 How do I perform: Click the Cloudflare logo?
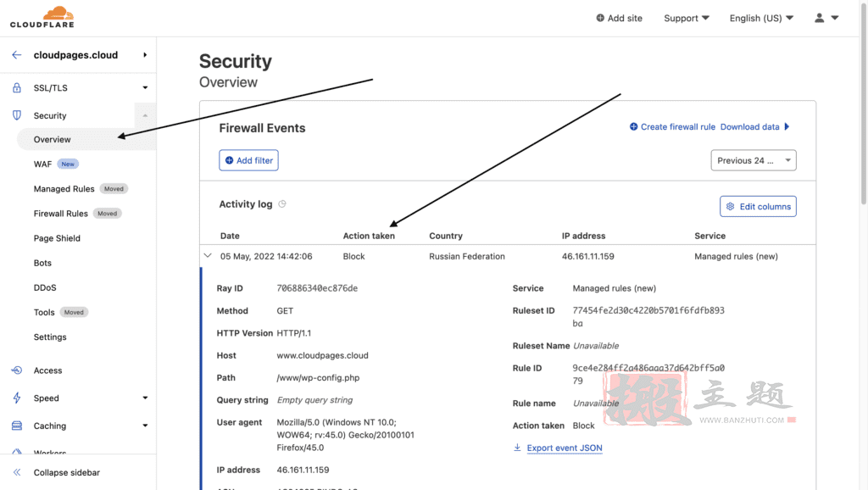42,17
